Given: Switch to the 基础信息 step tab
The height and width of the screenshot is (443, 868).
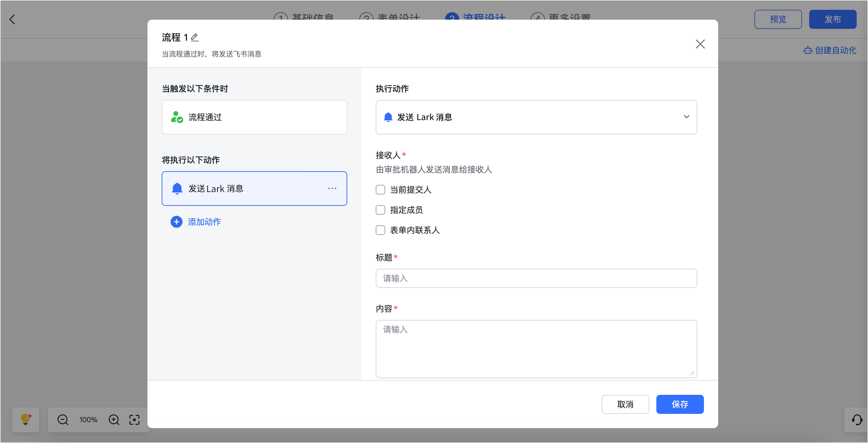Looking at the screenshot, I should point(304,17).
